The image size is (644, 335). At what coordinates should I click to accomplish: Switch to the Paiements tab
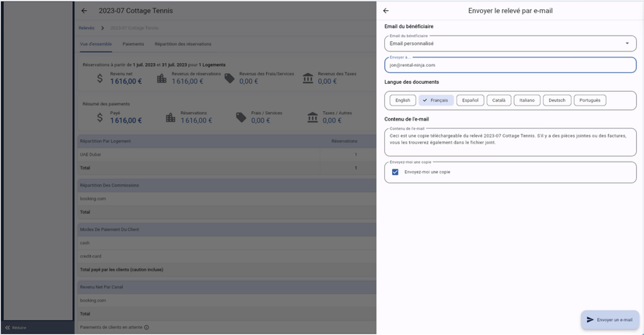pos(133,44)
